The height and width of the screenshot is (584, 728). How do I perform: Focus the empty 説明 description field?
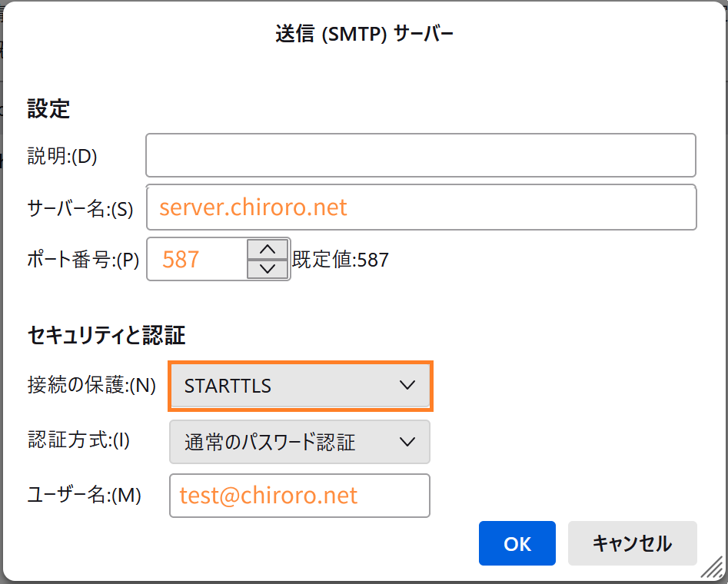pos(421,155)
